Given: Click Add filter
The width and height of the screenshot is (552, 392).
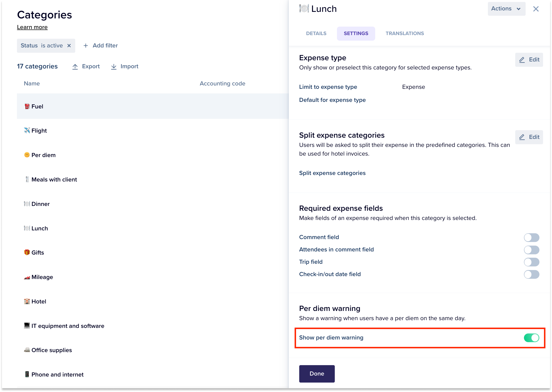Looking at the screenshot, I should [101, 45].
